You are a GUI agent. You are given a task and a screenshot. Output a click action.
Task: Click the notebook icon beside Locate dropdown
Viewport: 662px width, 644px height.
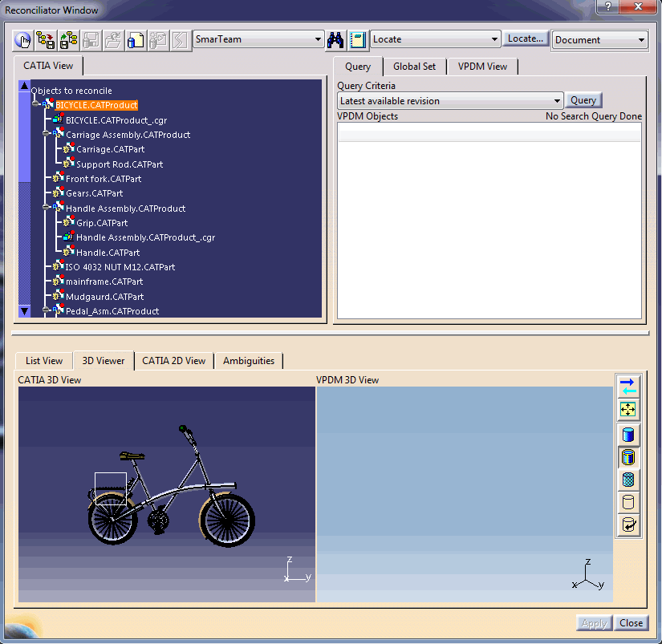[x=358, y=39]
